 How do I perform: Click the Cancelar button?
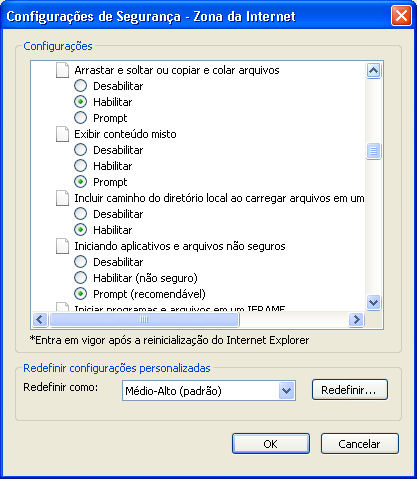360,444
